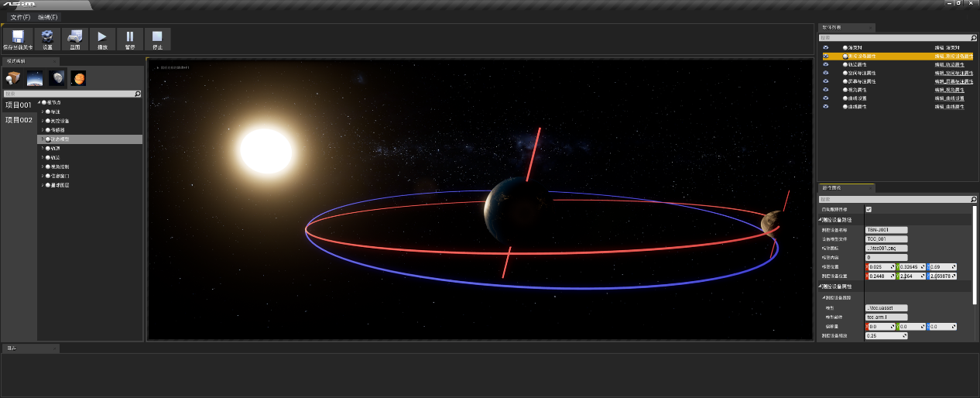This screenshot has height=398, width=980.
Task: Select the cube and sphere mode icon
Action: coord(12,77)
